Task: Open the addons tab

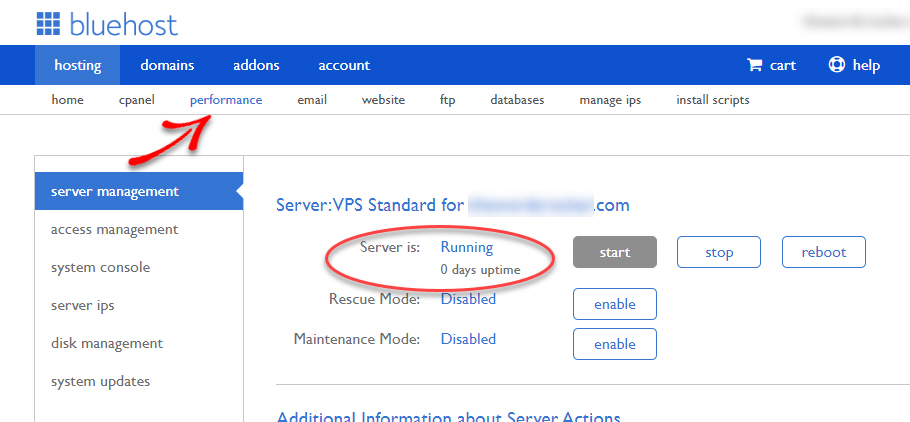Action: pyautogui.click(x=256, y=65)
